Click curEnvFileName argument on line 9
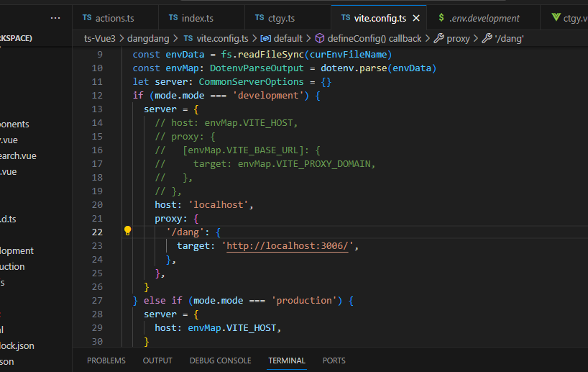This screenshot has height=372, width=588. click(x=348, y=55)
